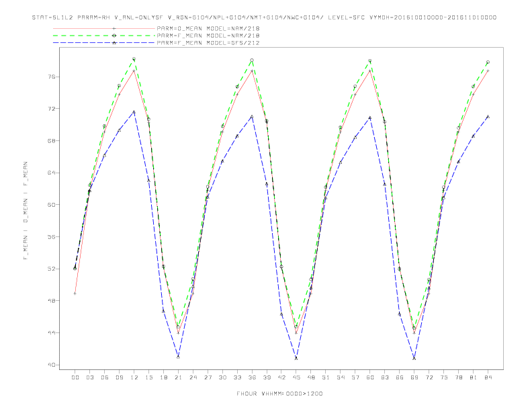Click x-axis tick label 42

(x=281, y=377)
